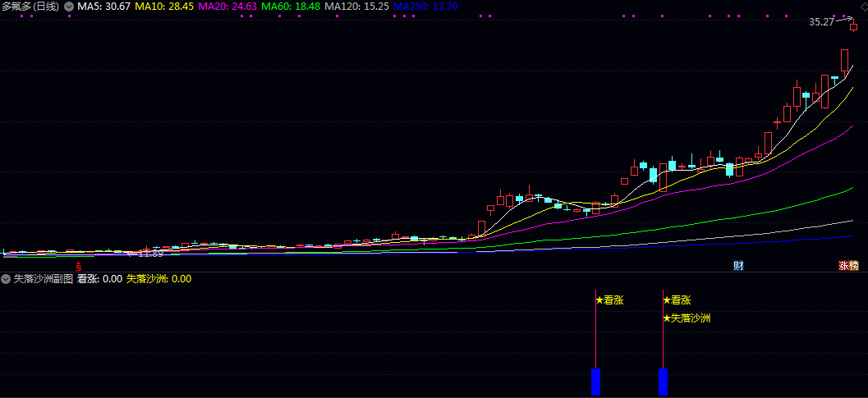Click the latest candlestick beside the 35.27 label
The height and width of the screenshot is (398, 868).
pyautogui.click(x=853, y=26)
